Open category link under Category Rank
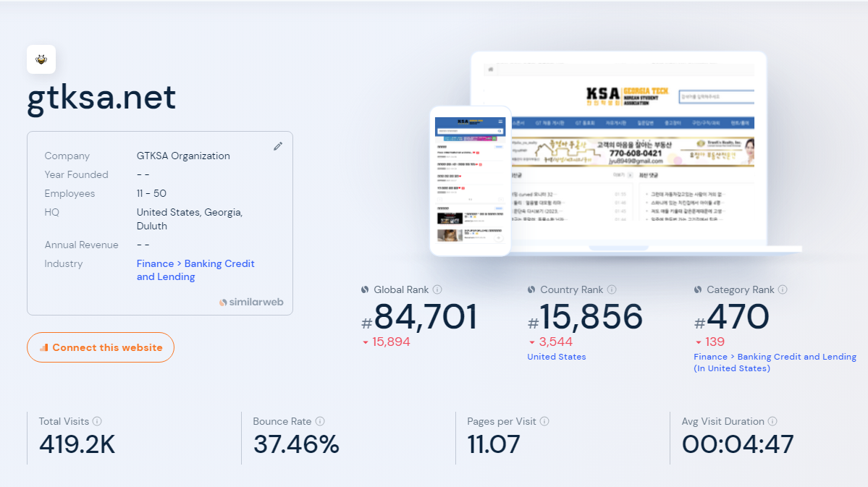The image size is (868, 487). 775,363
